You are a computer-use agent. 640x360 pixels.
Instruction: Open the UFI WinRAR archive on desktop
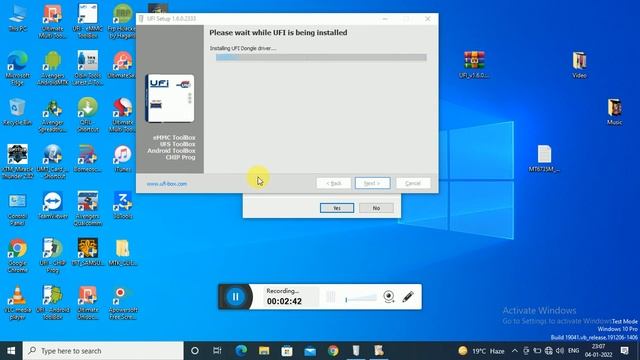474,64
